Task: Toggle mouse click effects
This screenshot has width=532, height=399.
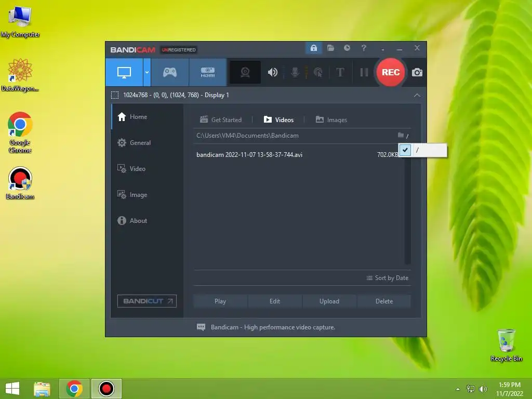Action: (318, 72)
